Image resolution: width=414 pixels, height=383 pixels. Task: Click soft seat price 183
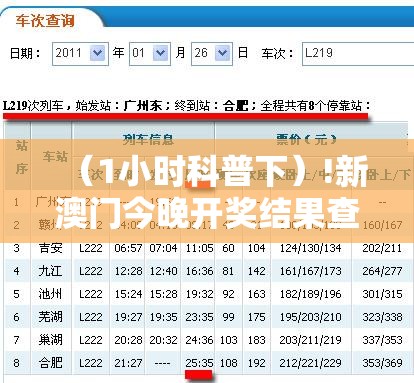pos(256,340)
